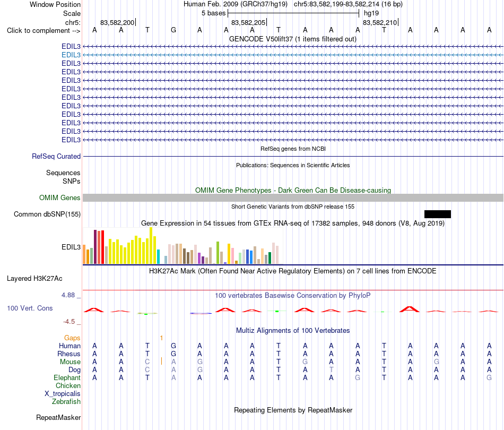Click the GENCODE V50lift37 track title

point(293,39)
